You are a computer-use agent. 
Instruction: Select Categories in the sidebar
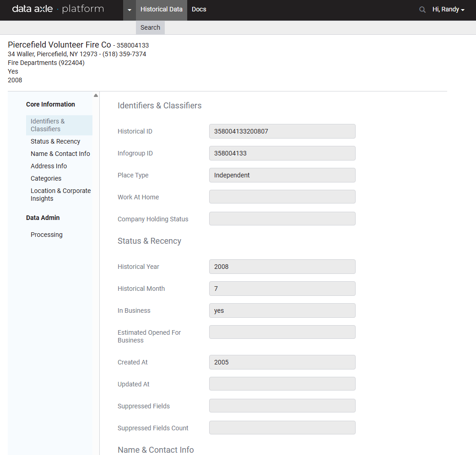[x=46, y=178]
